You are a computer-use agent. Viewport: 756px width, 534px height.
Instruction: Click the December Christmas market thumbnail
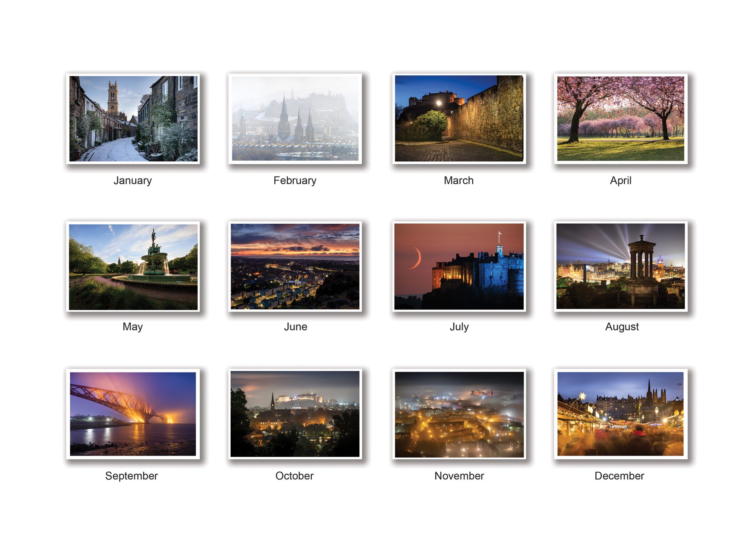point(620,414)
